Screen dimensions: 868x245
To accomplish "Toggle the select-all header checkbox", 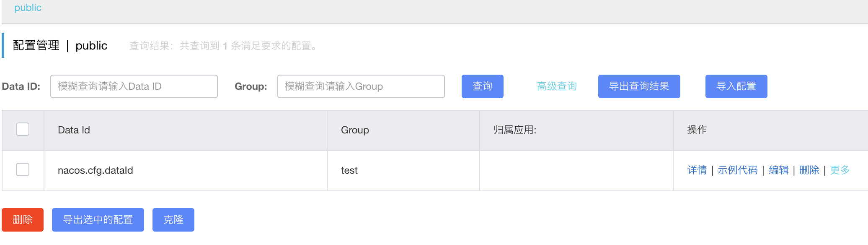I will tap(23, 129).
